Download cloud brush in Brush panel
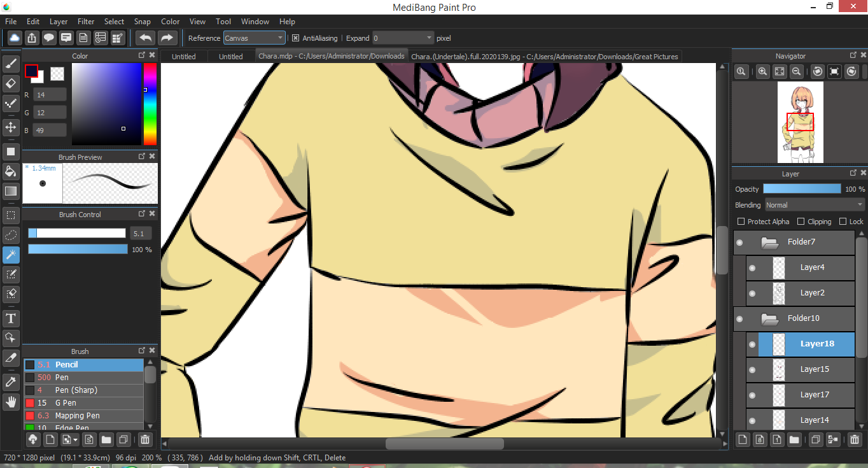This screenshot has width=868, height=468. coord(32,439)
